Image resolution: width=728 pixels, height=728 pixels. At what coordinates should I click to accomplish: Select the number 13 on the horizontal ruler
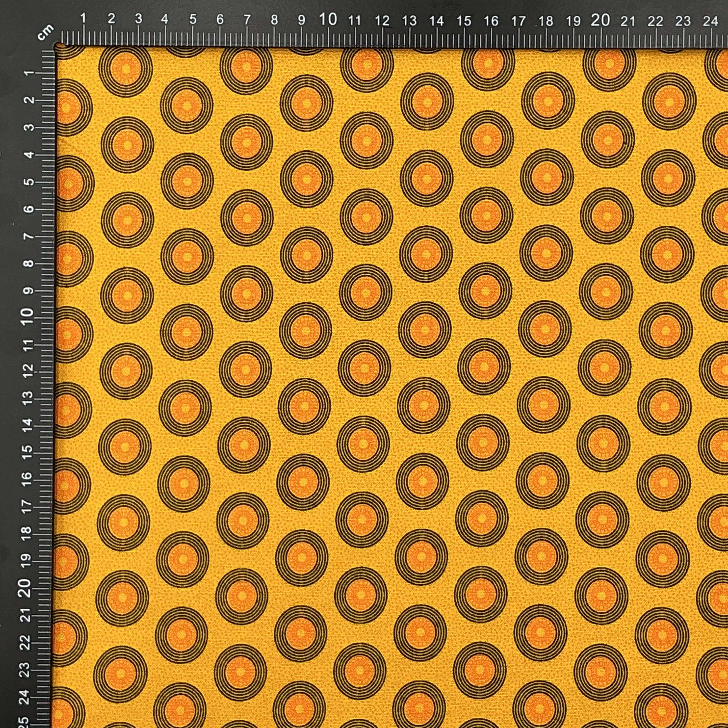point(409,20)
